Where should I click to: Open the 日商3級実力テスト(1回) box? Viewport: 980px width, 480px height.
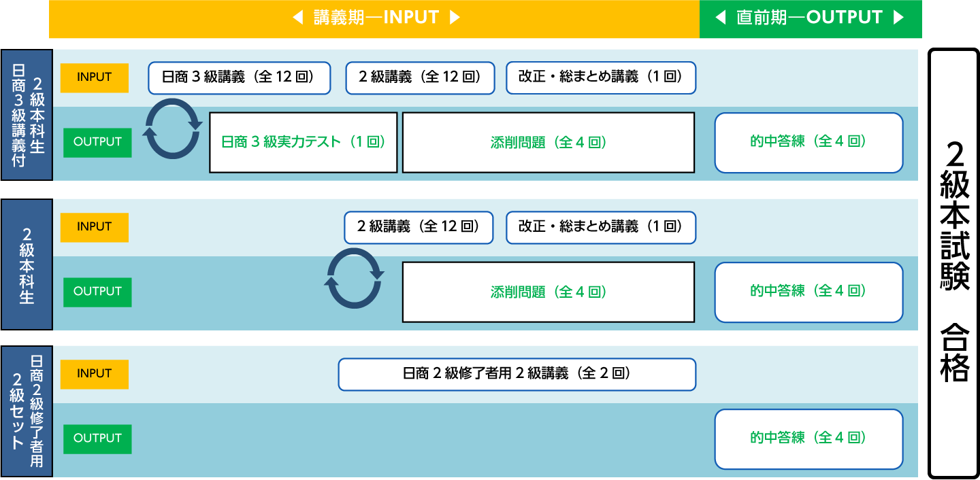point(303,143)
